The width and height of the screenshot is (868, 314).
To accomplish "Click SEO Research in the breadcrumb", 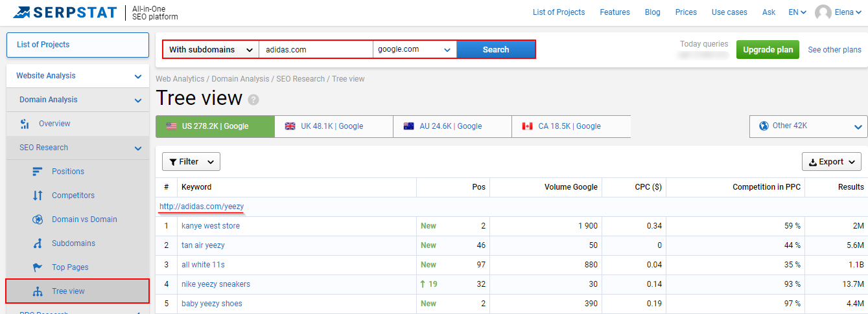I will click(x=301, y=79).
